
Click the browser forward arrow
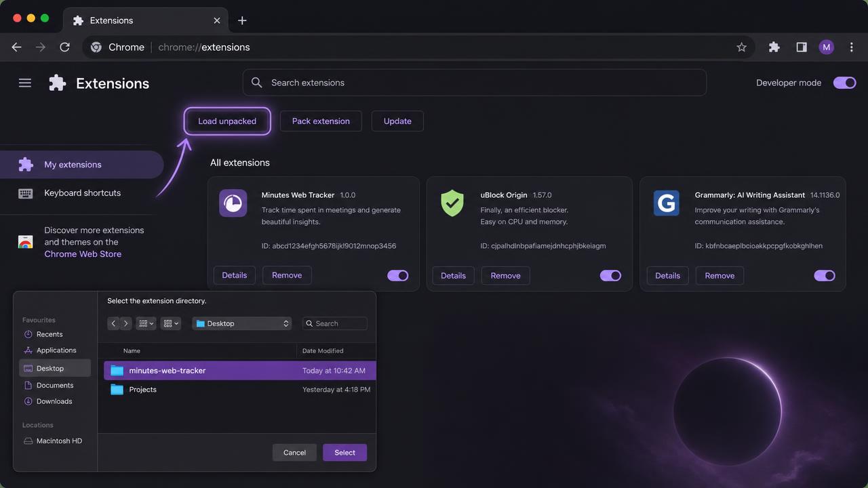[x=41, y=47]
